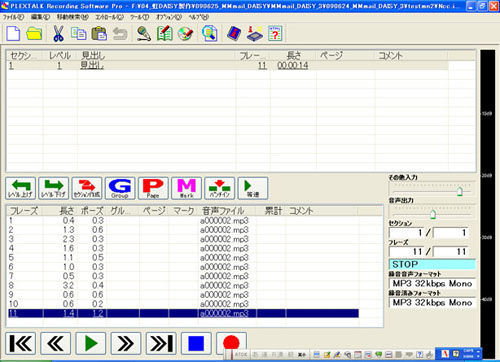Select phrase row 8 with length 3.2
500x362 pixels.
[183, 285]
